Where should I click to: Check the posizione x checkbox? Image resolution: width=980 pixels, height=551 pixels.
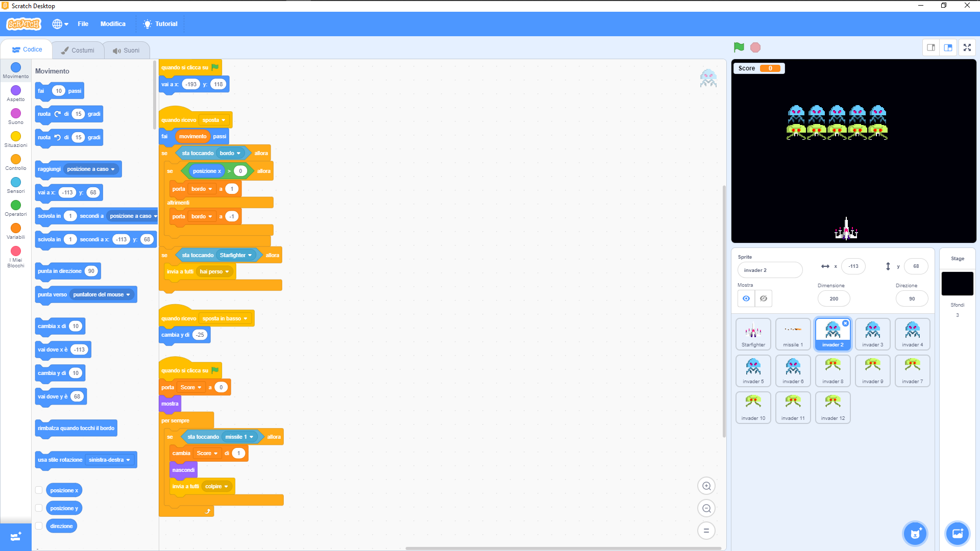click(x=39, y=490)
